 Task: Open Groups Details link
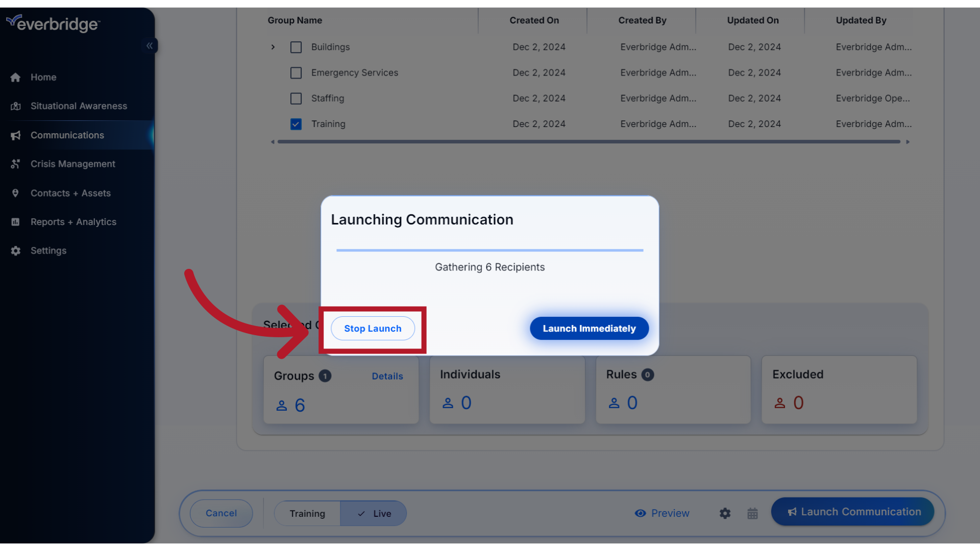click(387, 376)
